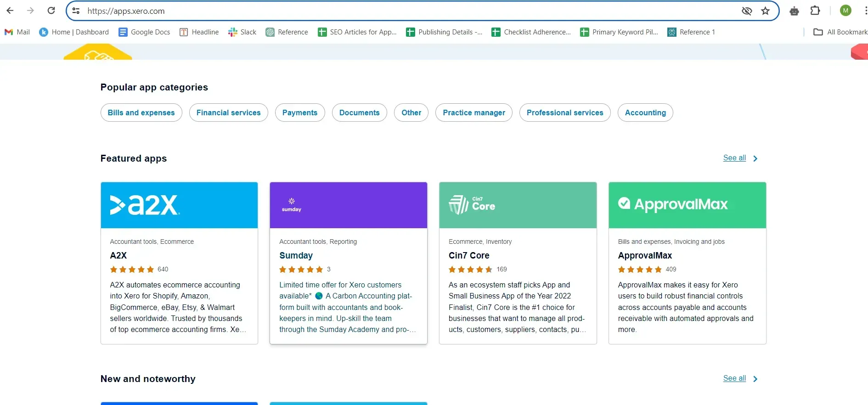Click the Popular app categories heading

(154, 87)
